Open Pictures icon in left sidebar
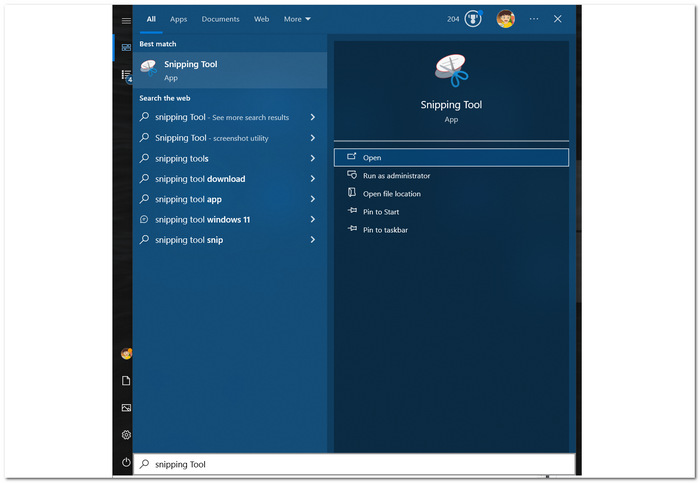This screenshot has width=700, height=483. [x=126, y=408]
